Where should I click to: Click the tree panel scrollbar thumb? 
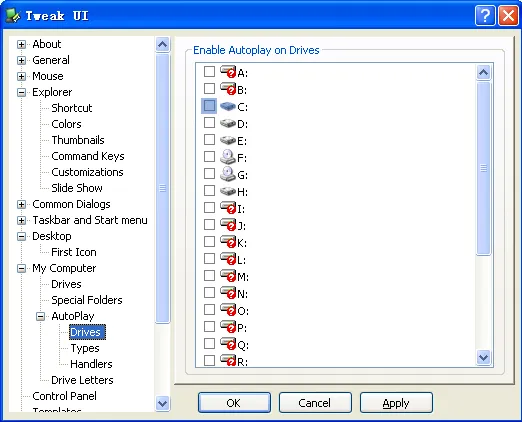pos(163,188)
